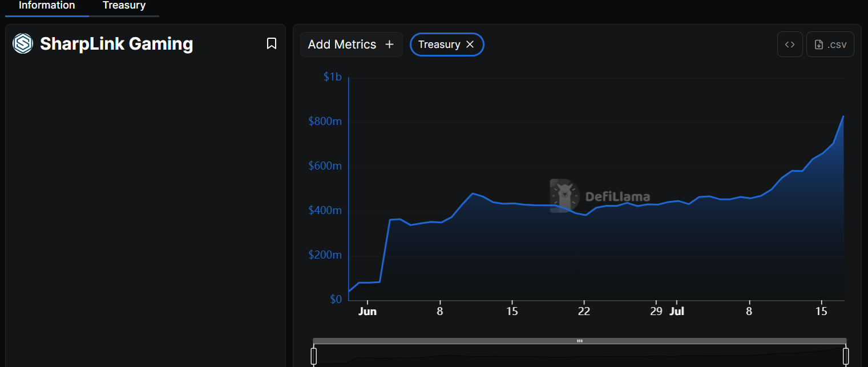Screen dimensions: 868x367
Task: Click the plus icon in Add Metrics
Action: click(x=389, y=45)
